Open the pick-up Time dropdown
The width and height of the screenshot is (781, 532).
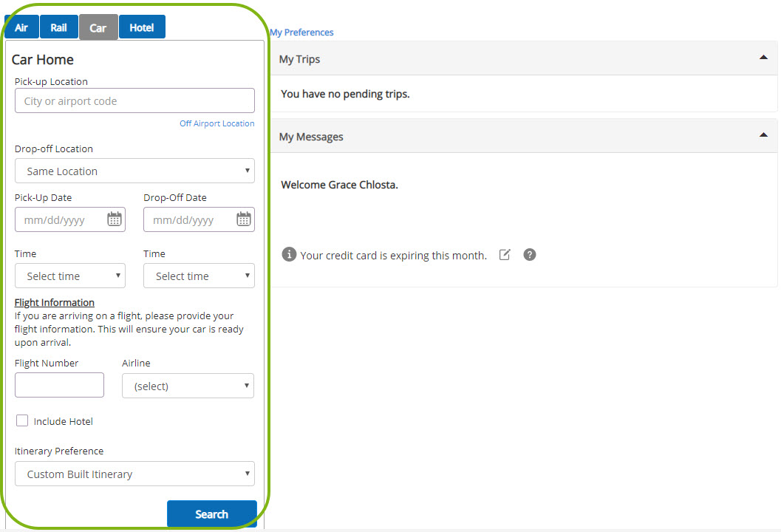tap(70, 276)
